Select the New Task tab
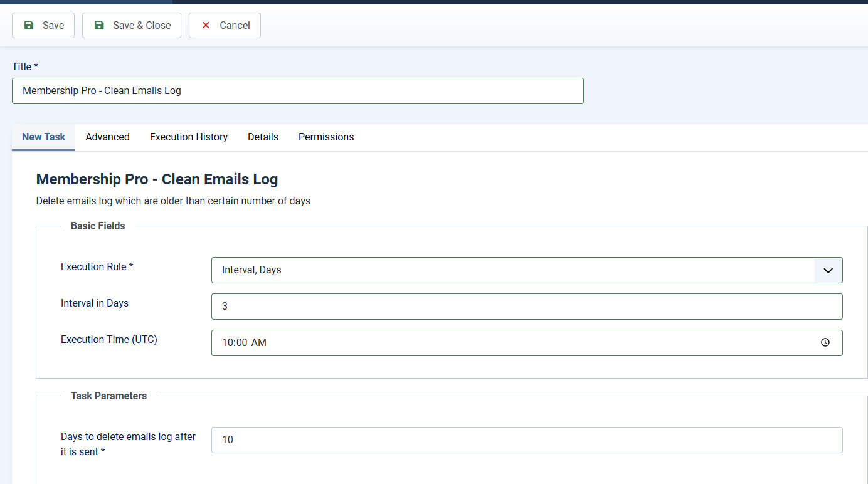868x484 pixels. click(44, 137)
